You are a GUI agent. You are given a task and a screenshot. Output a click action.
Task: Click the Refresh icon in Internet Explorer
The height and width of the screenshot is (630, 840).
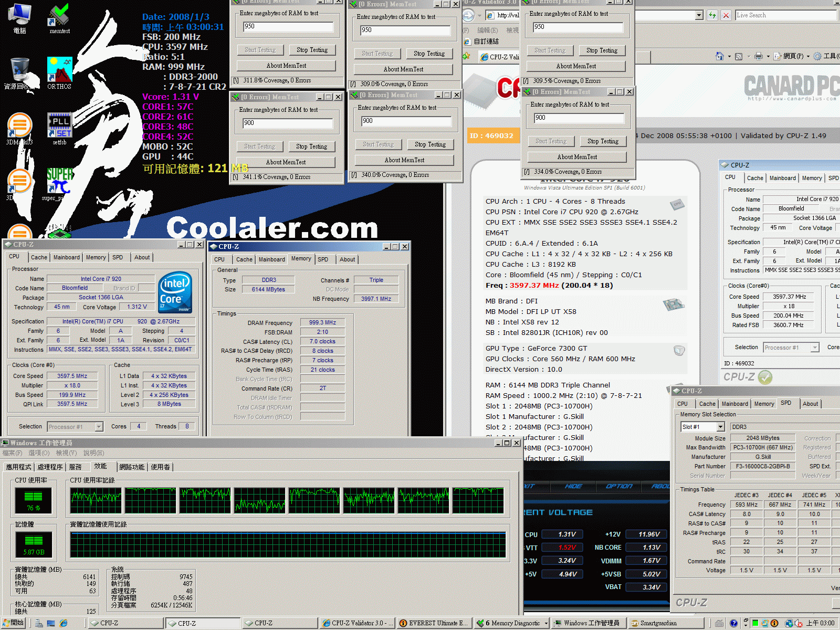pos(712,15)
